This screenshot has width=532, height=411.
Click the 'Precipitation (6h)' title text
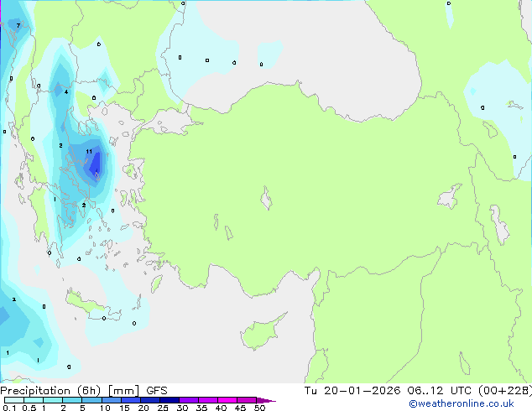tap(50, 391)
